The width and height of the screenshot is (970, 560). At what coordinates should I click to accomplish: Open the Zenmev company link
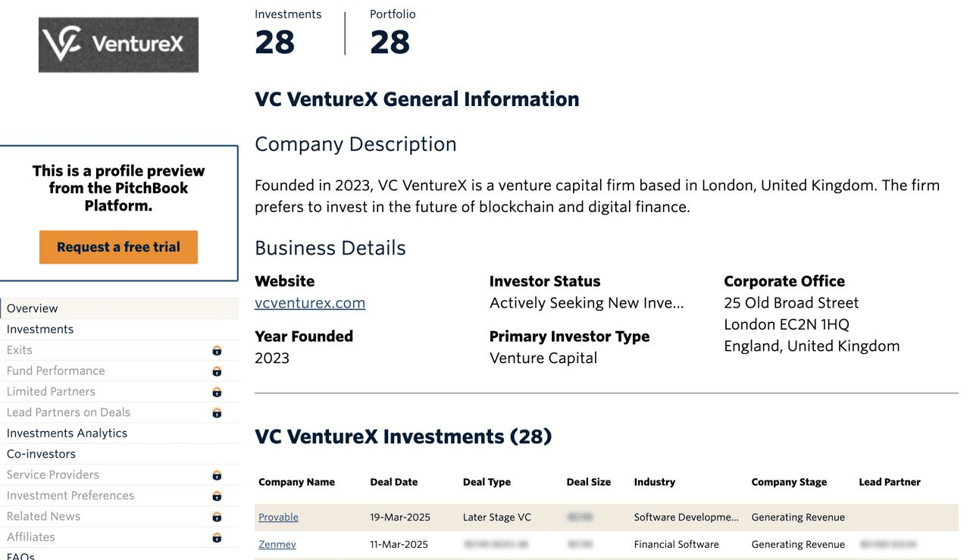point(277,544)
